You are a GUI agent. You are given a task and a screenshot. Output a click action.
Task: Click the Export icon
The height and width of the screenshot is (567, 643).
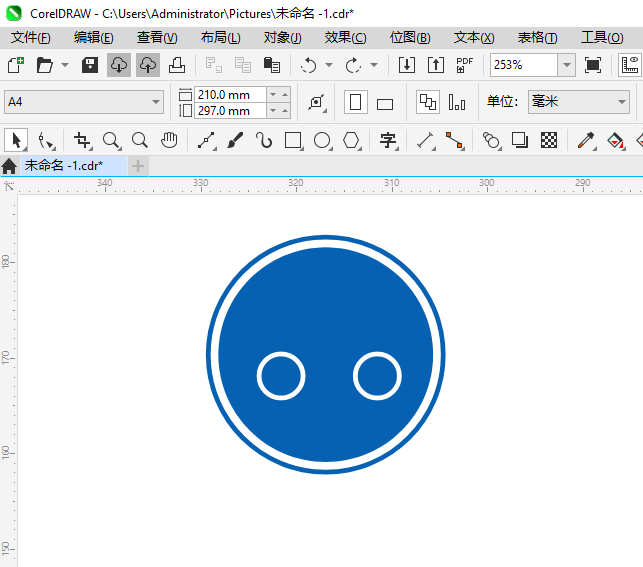coord(436,65)
